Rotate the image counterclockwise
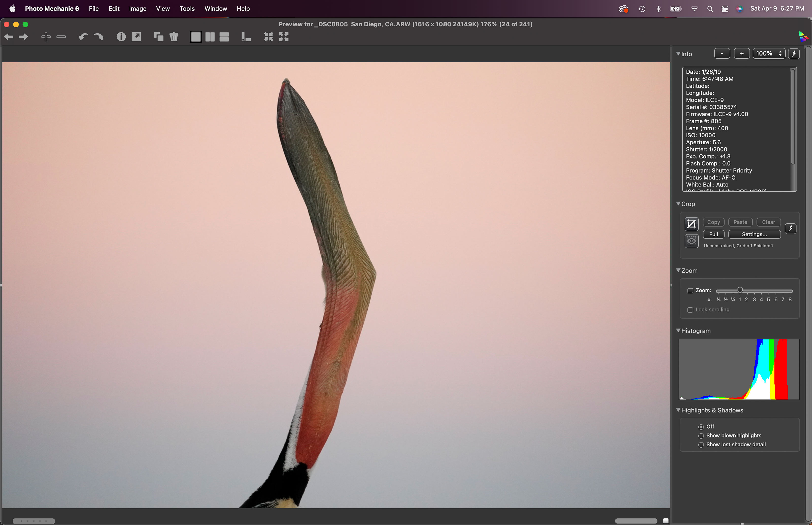Screen dimensions: 812x525 coord(83,37)
